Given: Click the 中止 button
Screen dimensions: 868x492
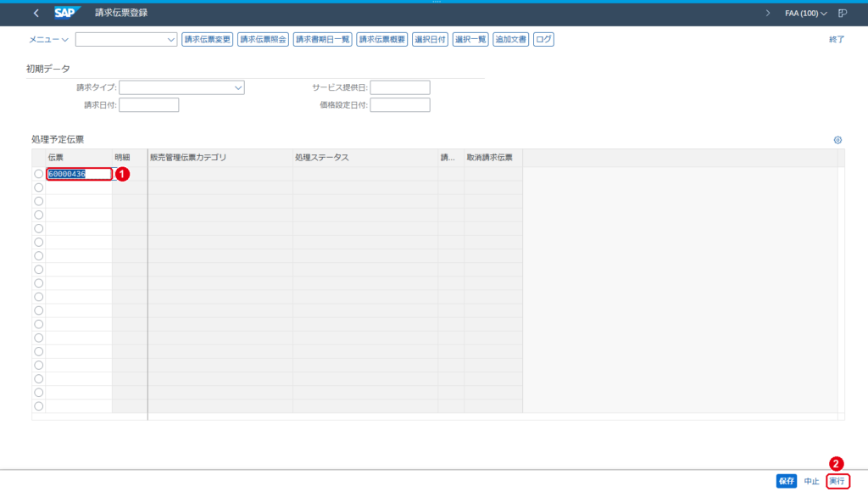Looking at the screenshot, I should [811, 481].
